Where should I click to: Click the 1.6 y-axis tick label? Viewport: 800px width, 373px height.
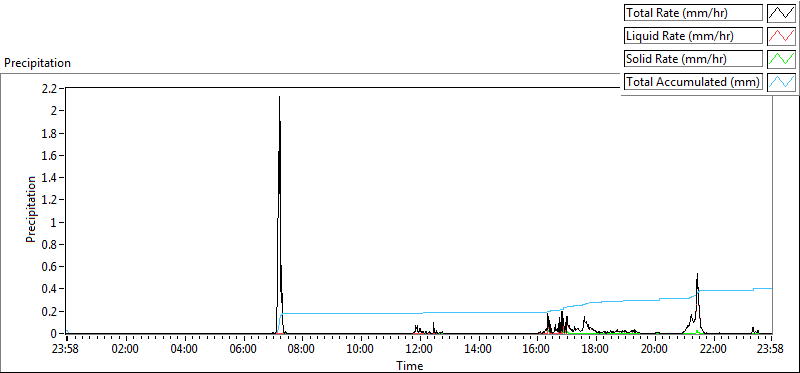(50, 155)
